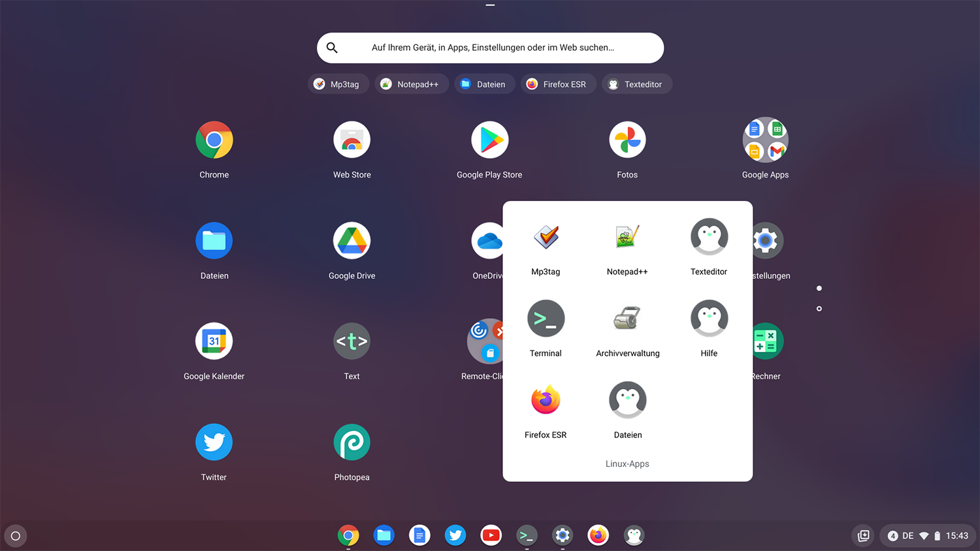
Task: Open Hilfe in the Linux-Apps folder
Action: tap(709, 318)
